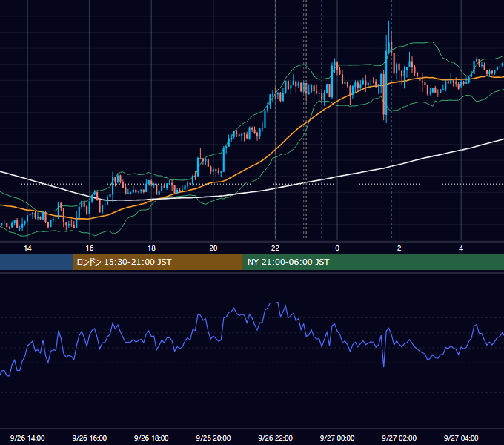Click the upper axis hour label 2
Image resolution: width=504 pixels, height=445 pixels.
pyautogui.click(x=399, y=248)
